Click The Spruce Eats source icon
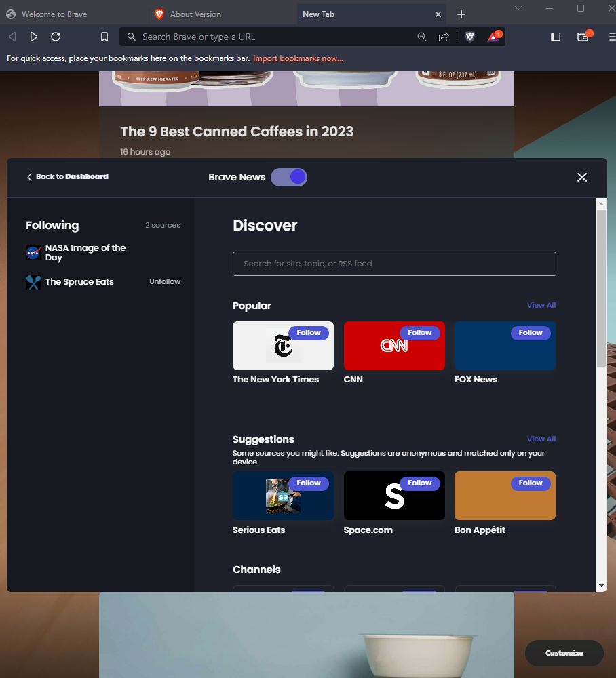 [x=33, y=282]
